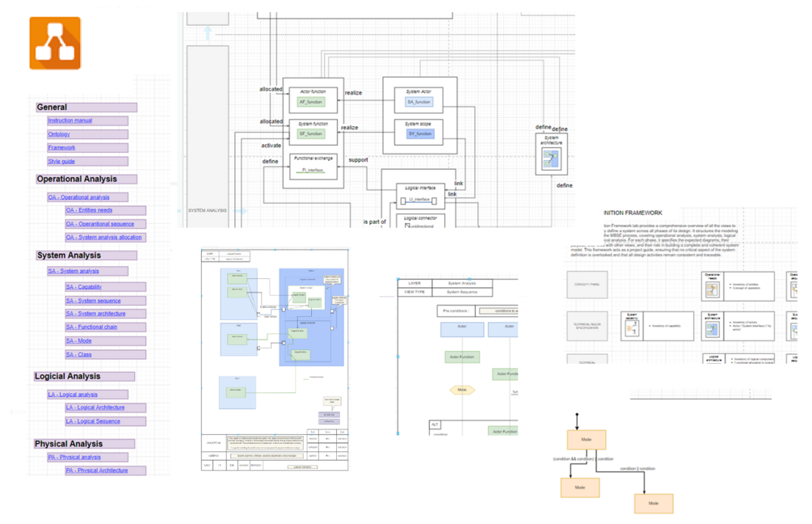Click the Operational needs icon in framework
The image size is (812, 524).
point(713,289)
